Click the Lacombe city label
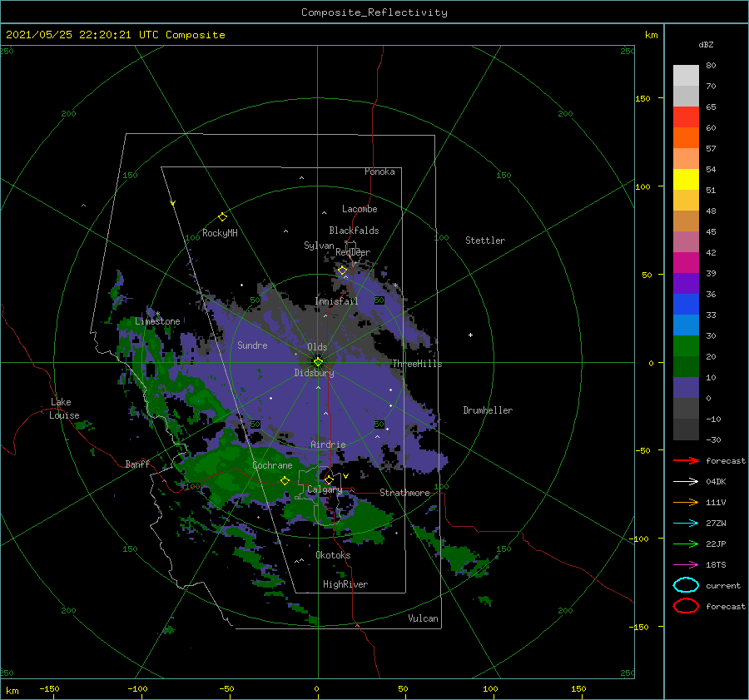The height and width of the screenshot is (700, 749). (x=360, y=209)
